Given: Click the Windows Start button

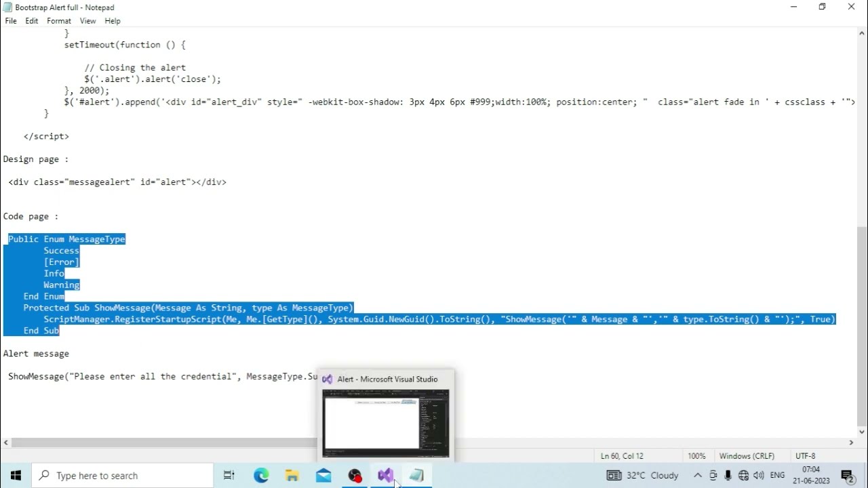Looking at the screenshot, I should (x=16, y=475).
